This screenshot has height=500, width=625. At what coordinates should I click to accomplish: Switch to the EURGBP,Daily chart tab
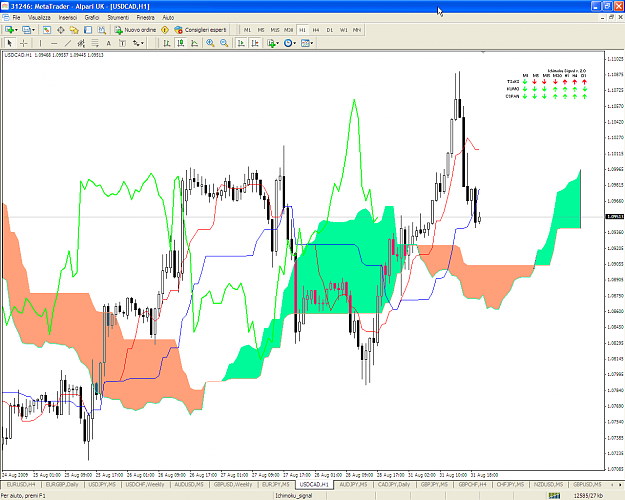(62, 484)
